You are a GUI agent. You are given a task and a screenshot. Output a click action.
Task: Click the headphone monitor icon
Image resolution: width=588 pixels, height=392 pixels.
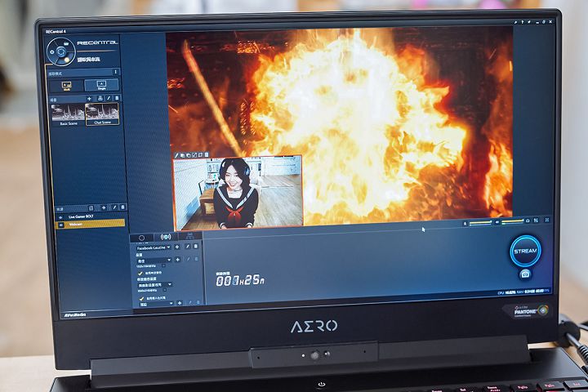pyautogui.click(x=528, y=221)
